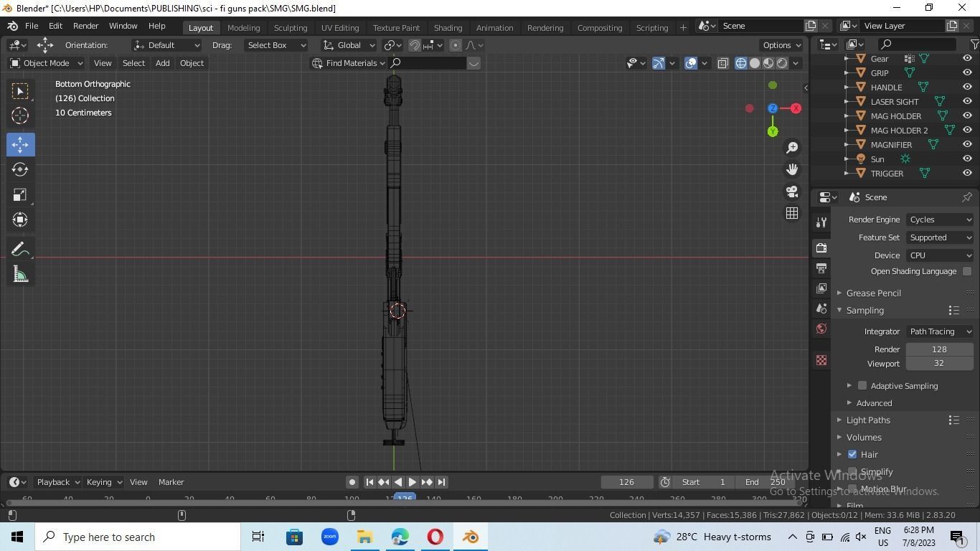Open the World properties tab
The image size is (980, 551).
coord(821,329)
